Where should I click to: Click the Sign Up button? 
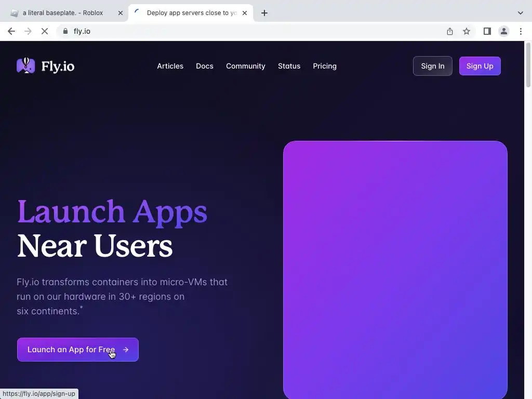pyautogui.click(x=480, y=66)
